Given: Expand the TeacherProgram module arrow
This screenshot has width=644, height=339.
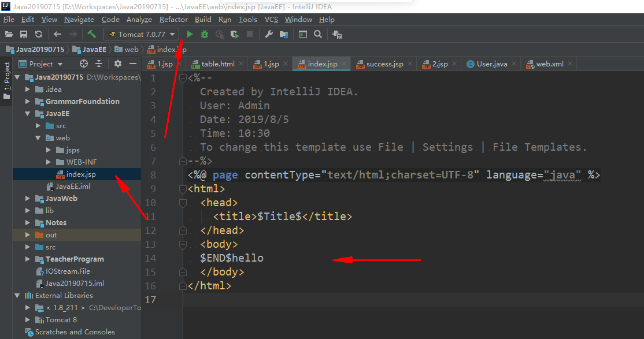Looking at the screenshot, I should point(28,259).
